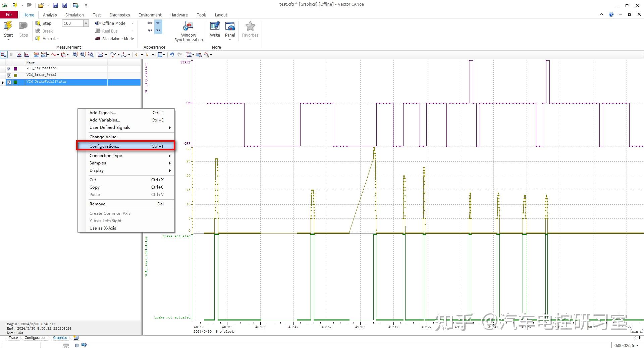Open the File menu button
This screenshot has height=348, width=644.
(x=9, y=15)
